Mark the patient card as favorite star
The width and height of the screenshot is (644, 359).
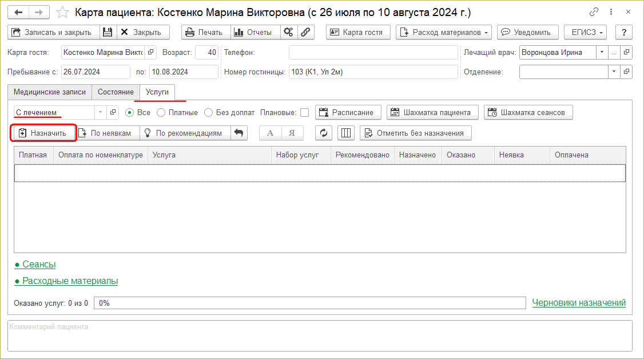[x=63, y=12]
